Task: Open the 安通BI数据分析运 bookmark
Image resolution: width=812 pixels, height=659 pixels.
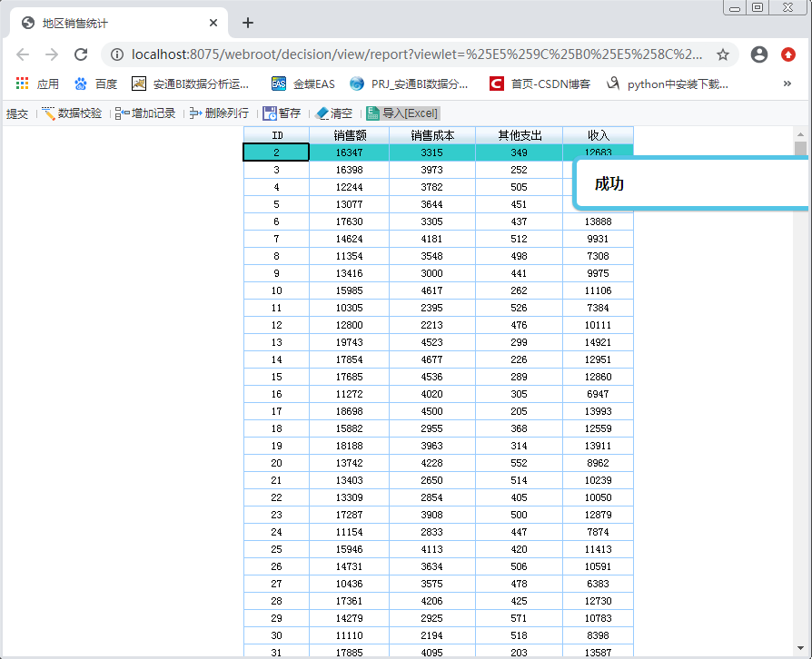Action: pos(190,84)
